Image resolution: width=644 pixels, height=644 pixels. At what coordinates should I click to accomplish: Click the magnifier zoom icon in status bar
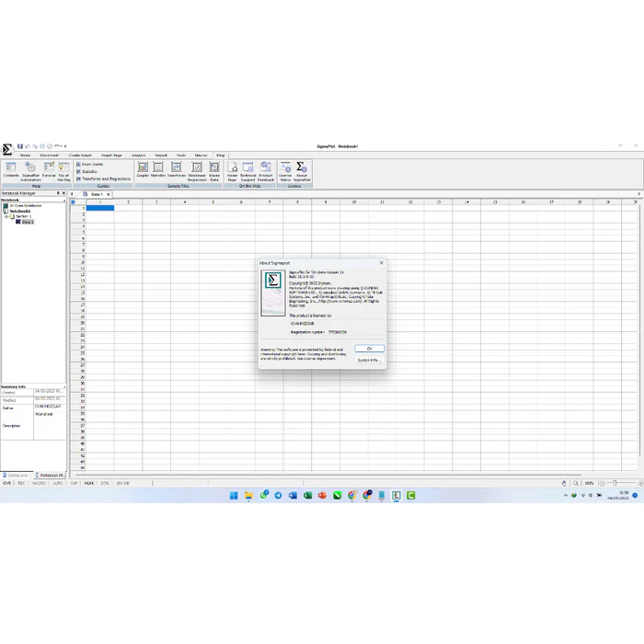[x=576, y=483]
